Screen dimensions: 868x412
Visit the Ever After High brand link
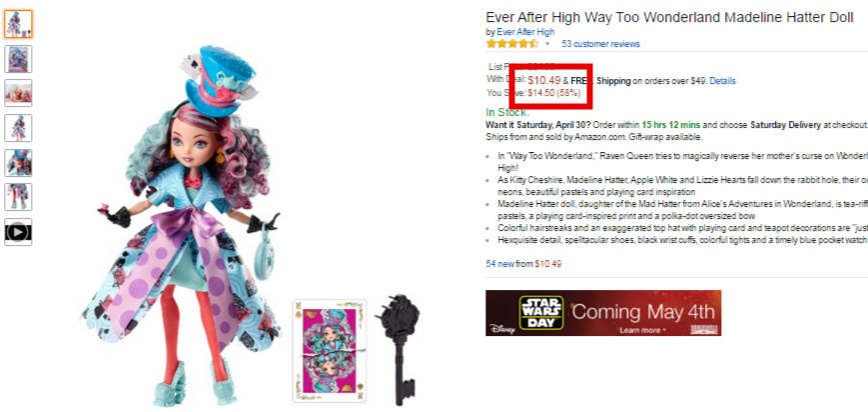click(525, 32)
